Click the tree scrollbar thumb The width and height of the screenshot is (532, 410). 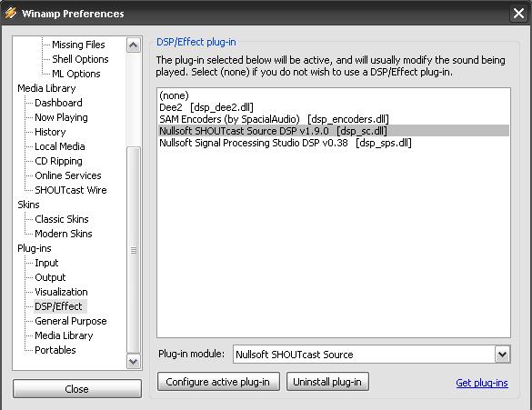pyautogui.click(x=134, y=250)
